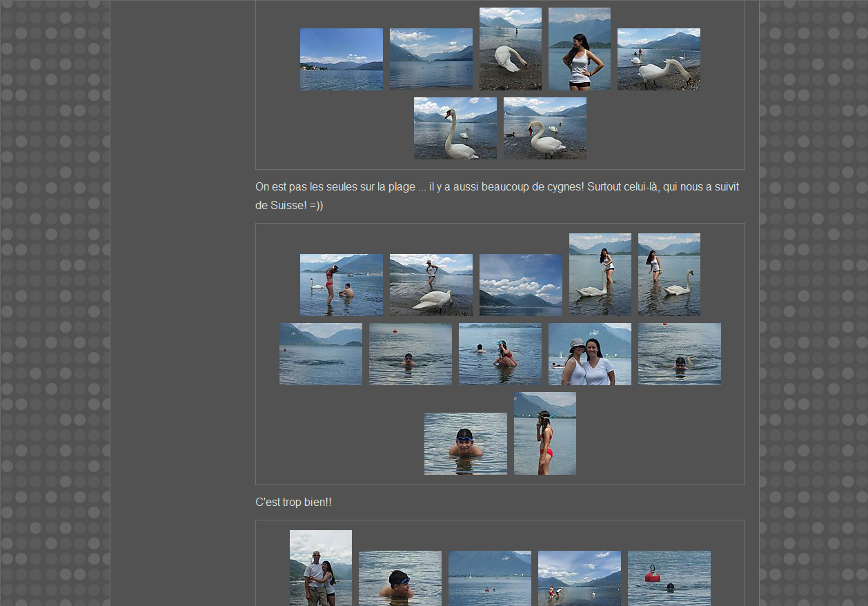The width and height of the screenshot is (868, 606).
Task: Open photo of bikini woman, swan and seated man
Action: tap(341, 285)
